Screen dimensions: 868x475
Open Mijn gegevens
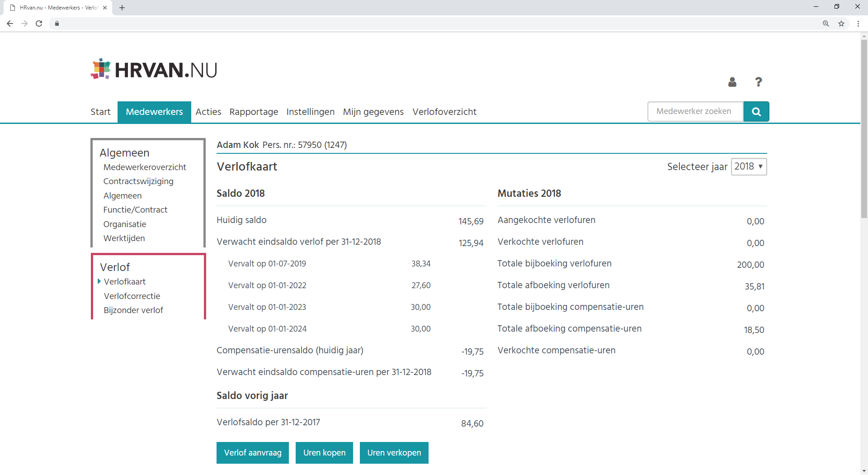tap(373, 112)
